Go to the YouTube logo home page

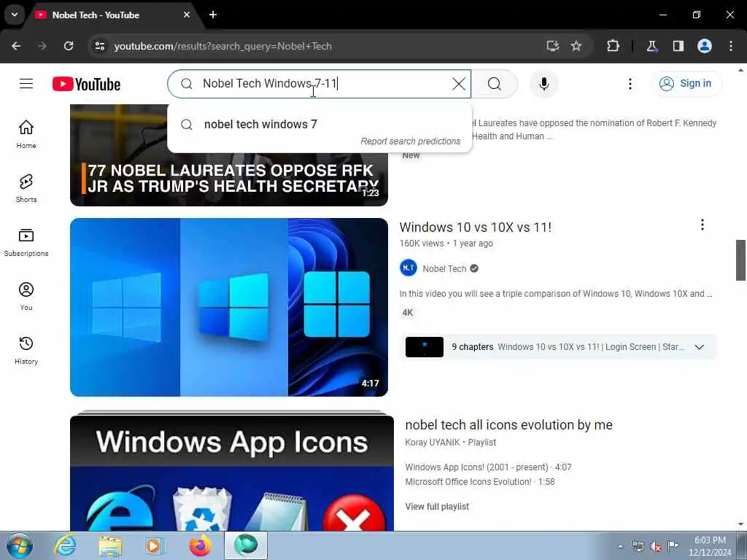[86, 85]
